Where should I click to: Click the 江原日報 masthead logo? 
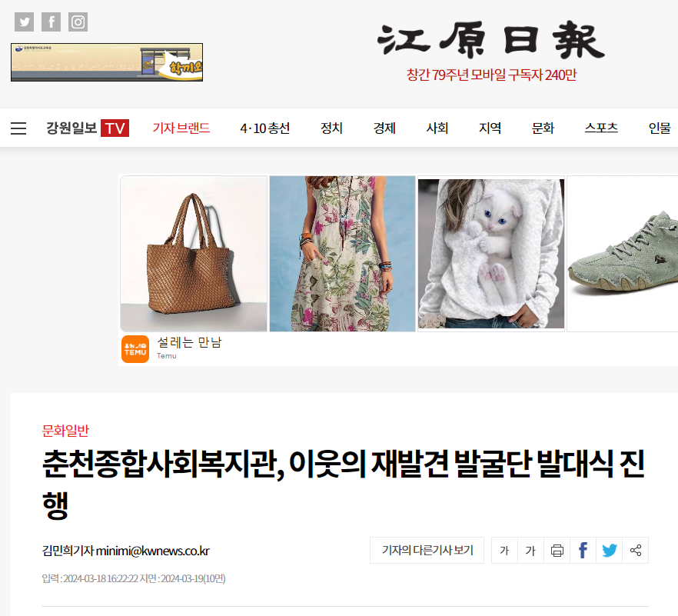(491, 40)
